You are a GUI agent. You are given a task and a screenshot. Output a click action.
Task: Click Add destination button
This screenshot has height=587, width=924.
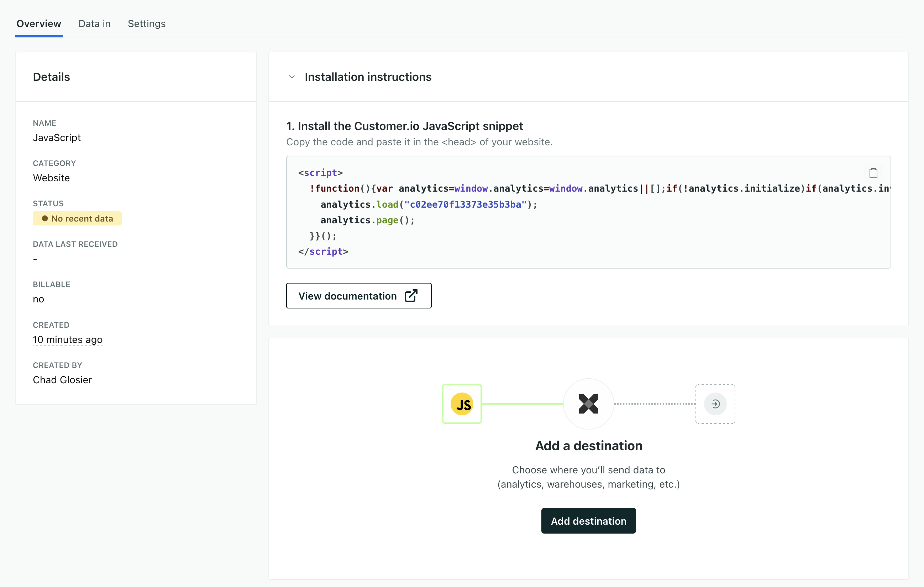pos(589,520)
